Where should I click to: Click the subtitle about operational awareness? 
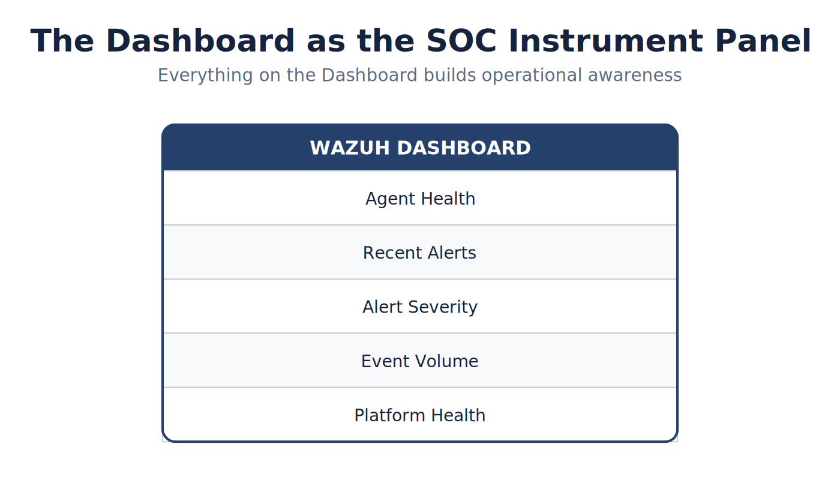point(419,76)
